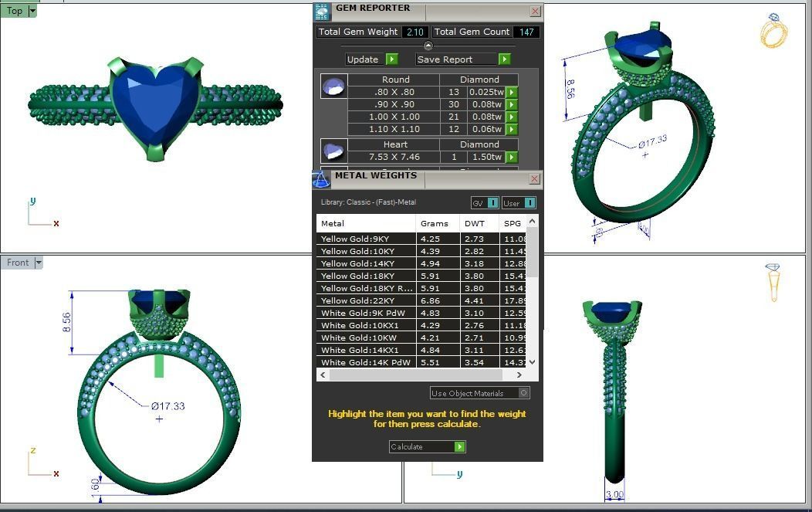Select the Yellow Gold:10KY row

point(421,251)
